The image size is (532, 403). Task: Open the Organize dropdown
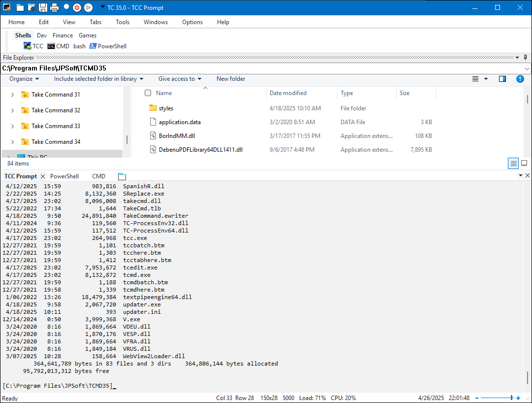[x=24, y=79]
